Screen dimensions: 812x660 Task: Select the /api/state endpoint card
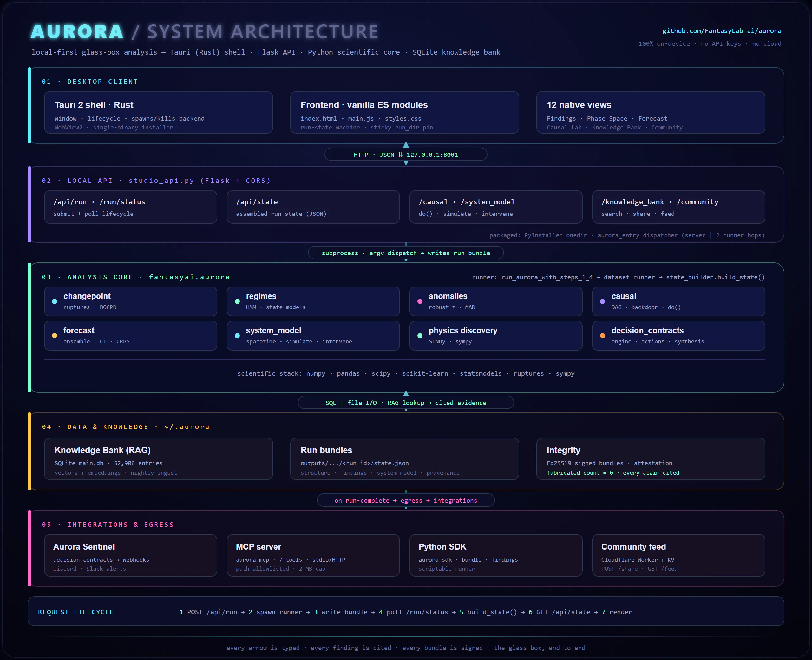[x=313, y=207]
